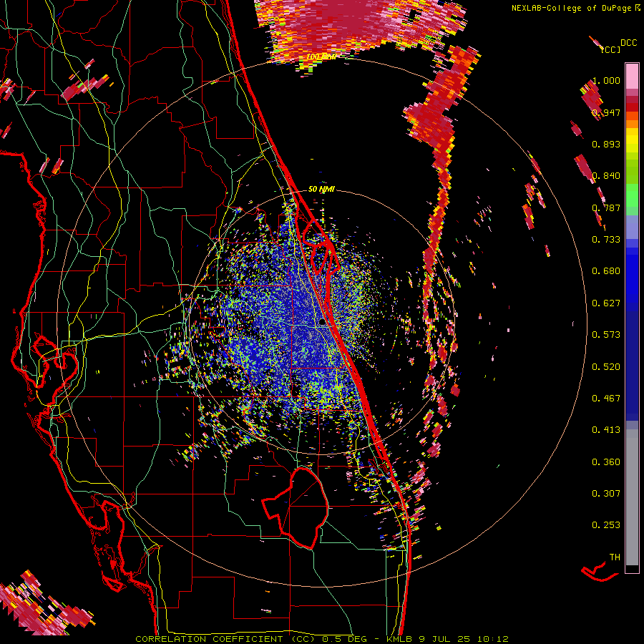Click the TH threshold label
This screenshot has width=644, height=644.
coord(615,557)
